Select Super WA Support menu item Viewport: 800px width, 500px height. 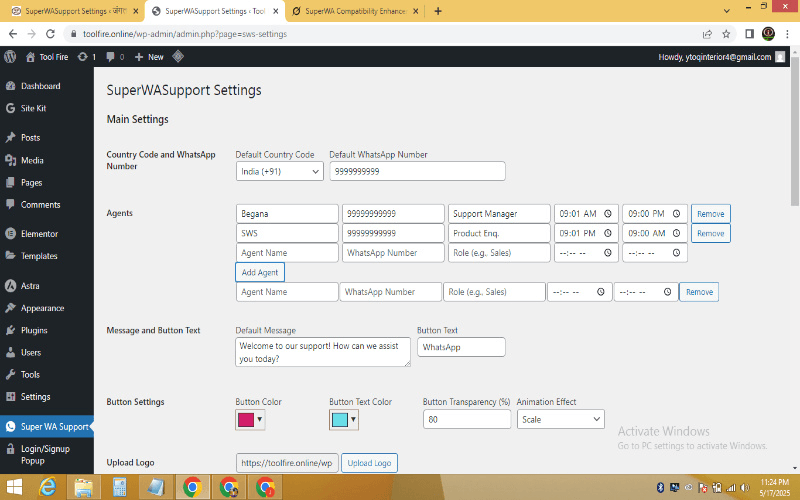[47, 427]
